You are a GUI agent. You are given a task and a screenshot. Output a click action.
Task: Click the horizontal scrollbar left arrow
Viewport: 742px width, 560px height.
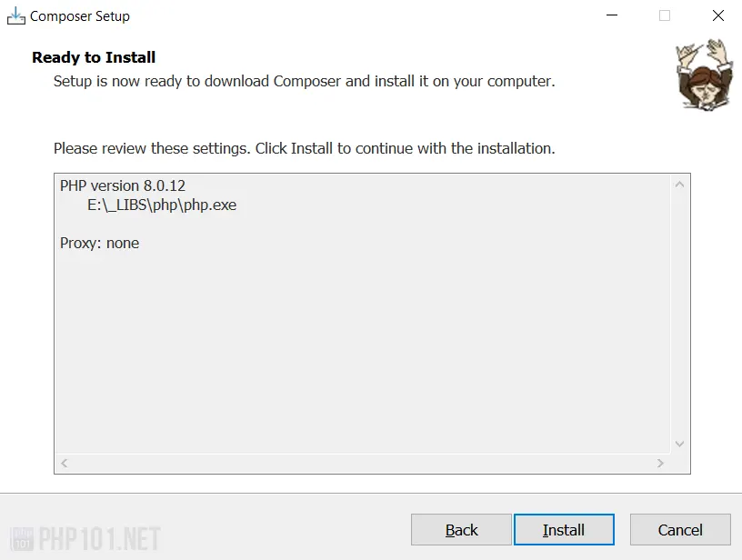(x=63, y=463)
